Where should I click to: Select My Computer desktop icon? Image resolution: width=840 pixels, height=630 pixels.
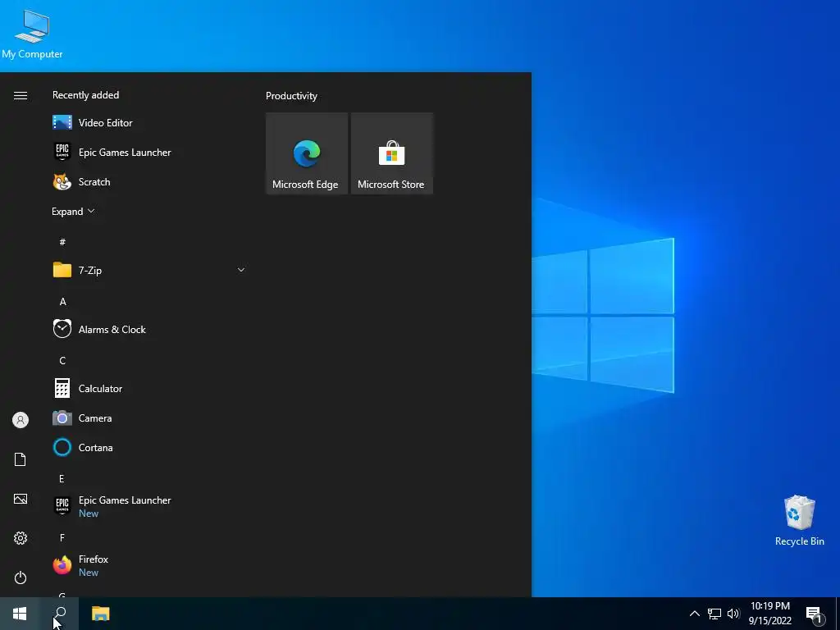tap(32, 34)
